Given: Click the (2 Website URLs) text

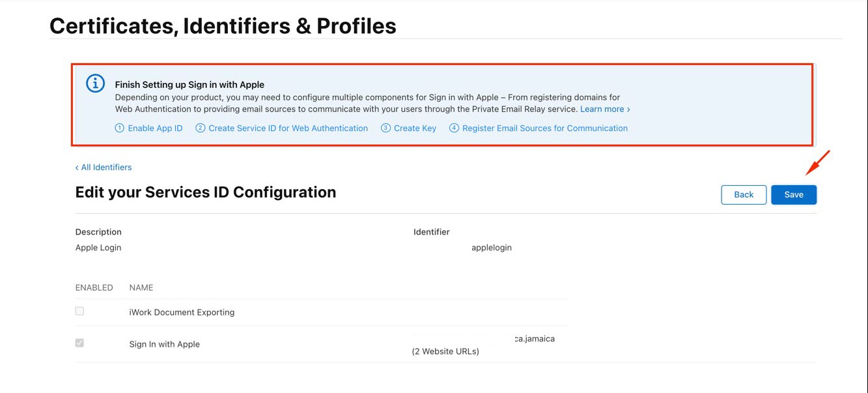Looking at the screenshot, I should pos(445,352).
